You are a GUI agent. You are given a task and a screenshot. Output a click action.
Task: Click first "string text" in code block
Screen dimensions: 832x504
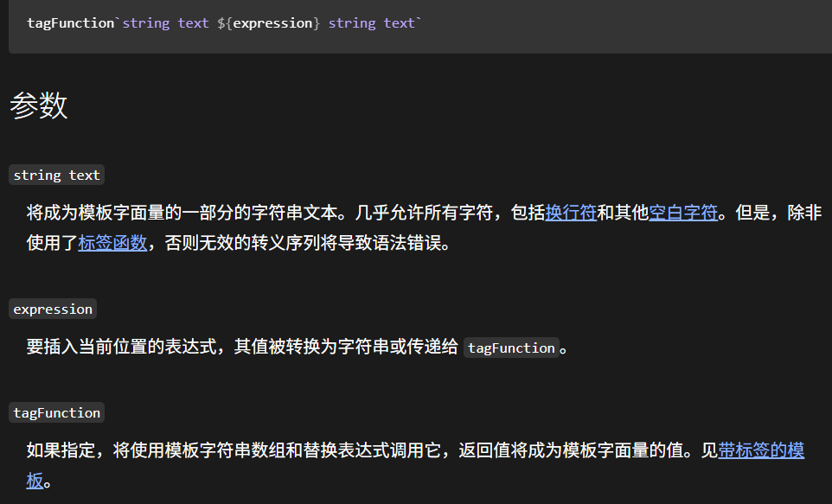tap(165, 23)
